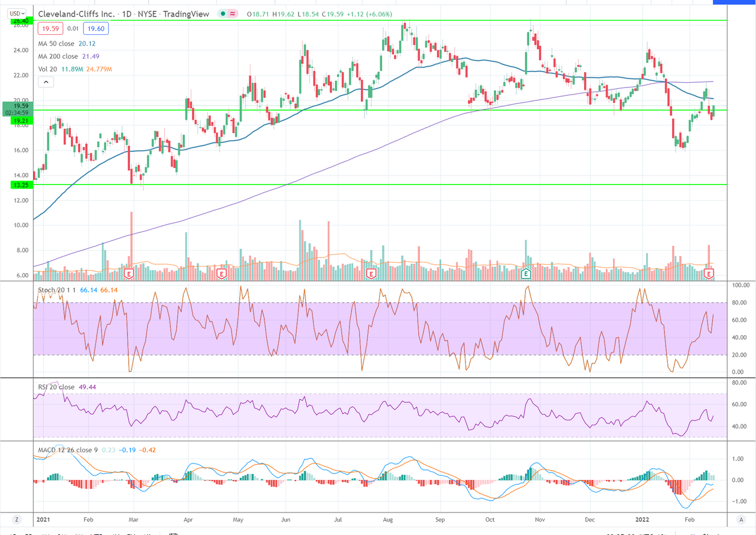Select the RSI 20 close indicator legend
756x535 pixels.
pos(56,387)
